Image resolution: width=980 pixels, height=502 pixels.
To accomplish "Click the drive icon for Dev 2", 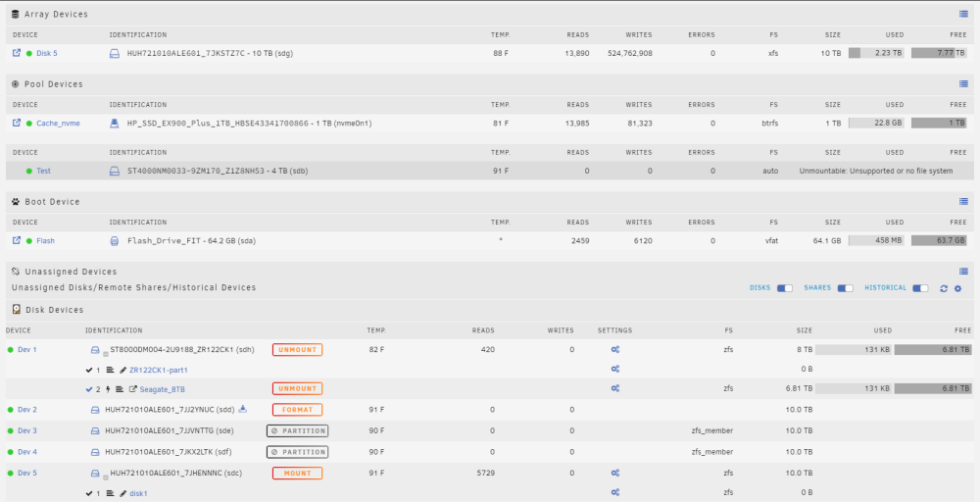I will [95, 410].
